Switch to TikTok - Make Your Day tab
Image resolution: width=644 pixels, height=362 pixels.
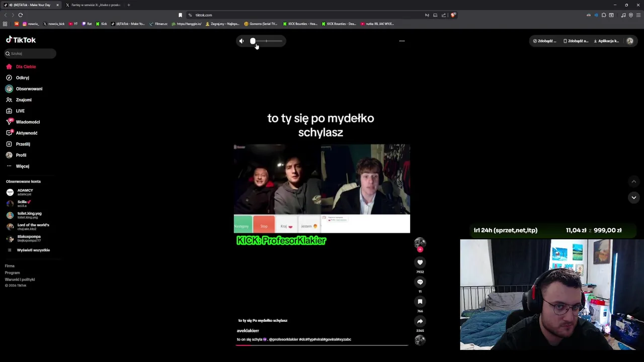[x=30, y=5]
